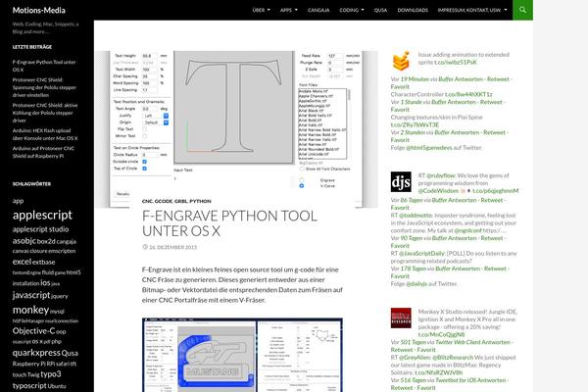Viewport: 588px width, 392px height.
Task: Open the DOWNLOADS menu item
Action: coord(413,10)
